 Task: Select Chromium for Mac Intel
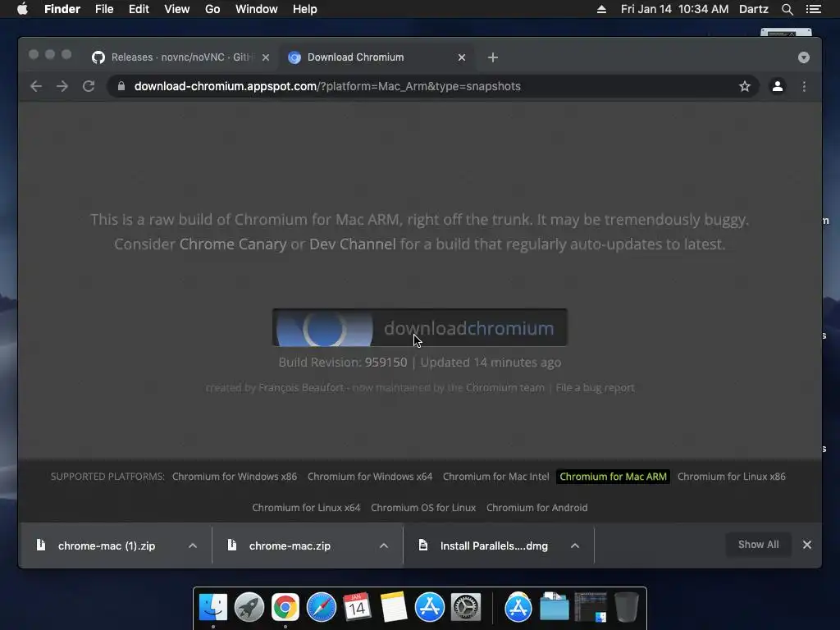(x=496, y=477)
